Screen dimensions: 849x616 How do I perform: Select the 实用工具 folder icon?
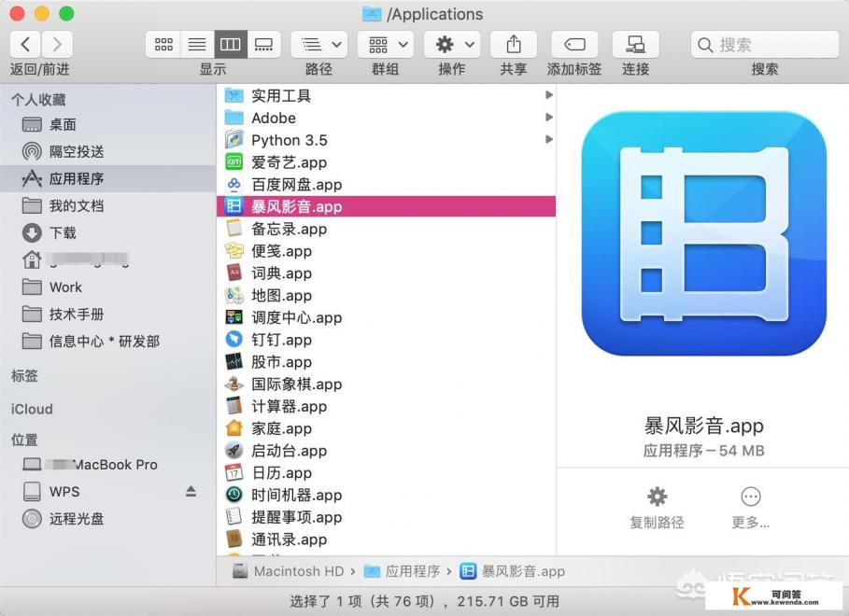233,96
